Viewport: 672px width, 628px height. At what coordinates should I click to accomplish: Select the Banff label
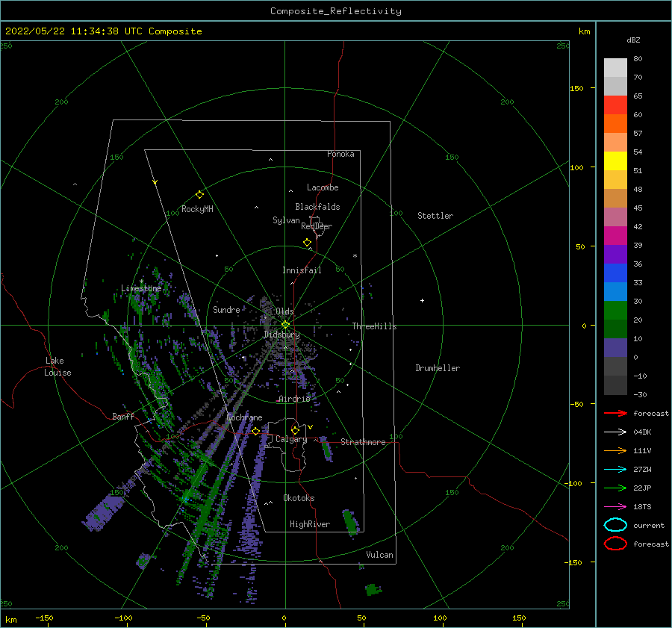[x=123, y=416]
